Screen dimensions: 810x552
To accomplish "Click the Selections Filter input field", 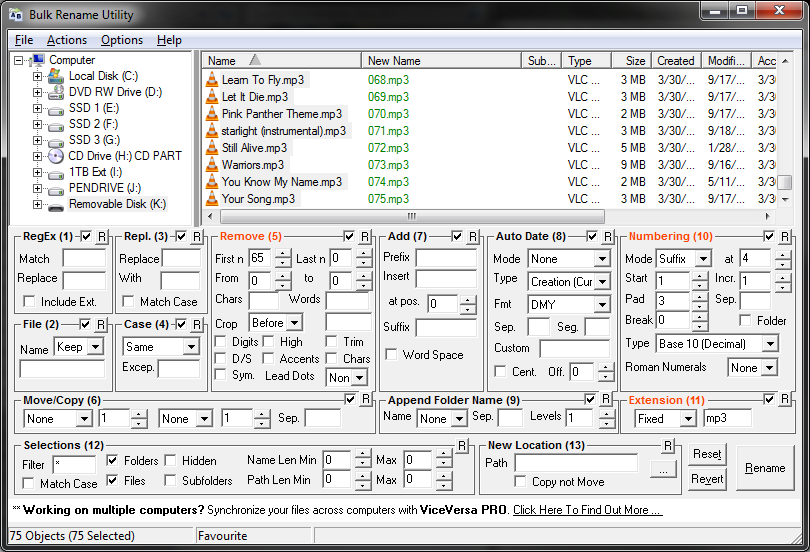I will [x=74, y=464].
